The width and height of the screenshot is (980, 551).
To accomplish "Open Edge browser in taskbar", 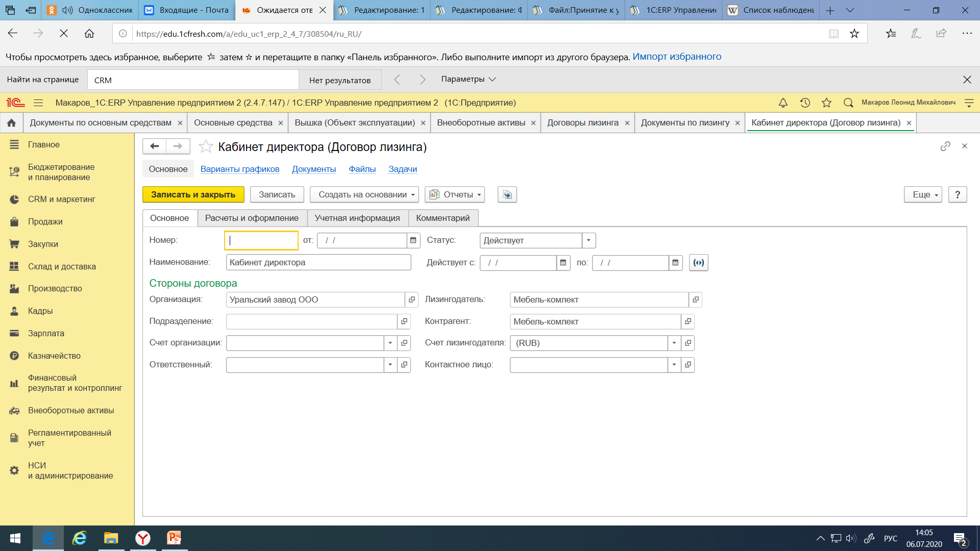I will (x=48, y=538).
